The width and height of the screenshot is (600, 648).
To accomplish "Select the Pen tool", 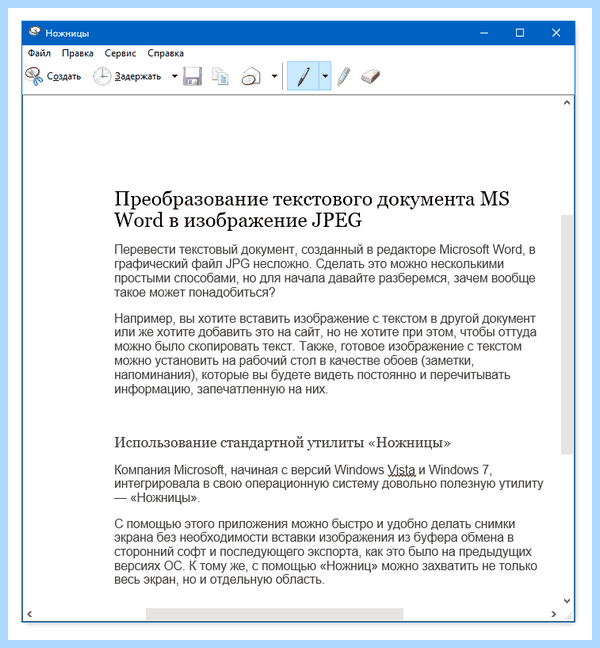I will tap(303, 76).
